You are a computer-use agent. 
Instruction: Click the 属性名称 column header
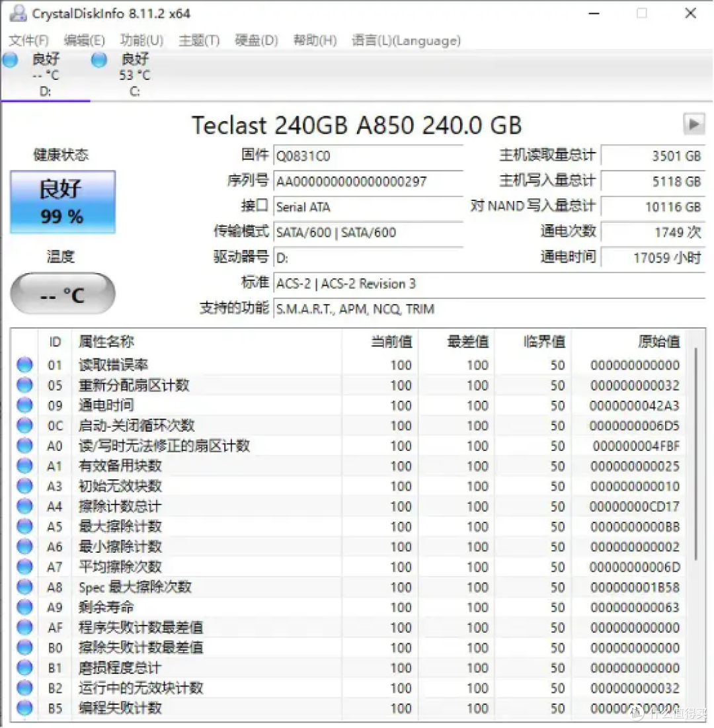coord(206,342)
